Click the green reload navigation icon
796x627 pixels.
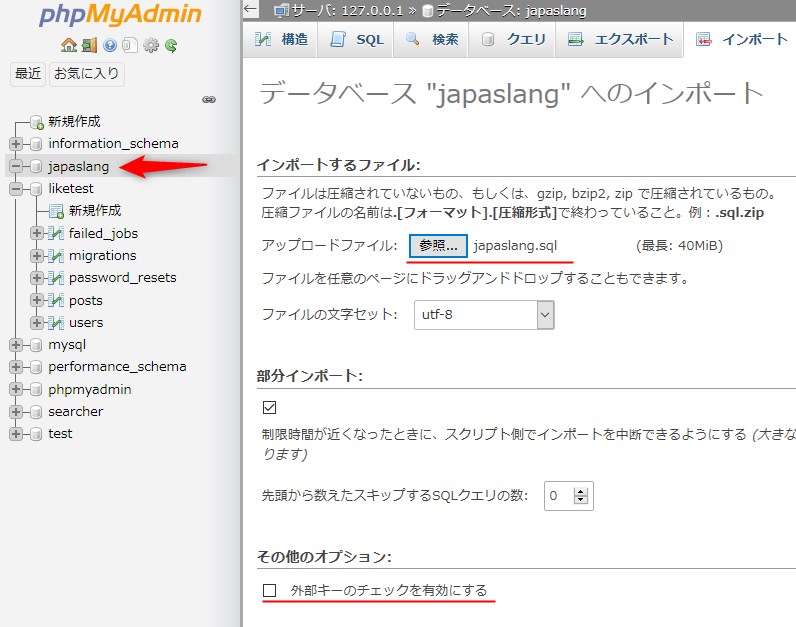click(x=171, y=45)
